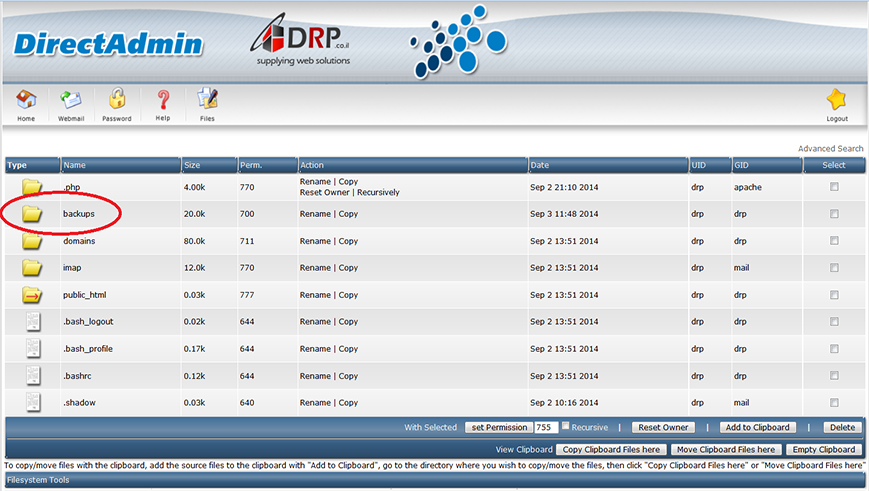
Task: Click Rename link for domains folder
Action: point(315,241)
